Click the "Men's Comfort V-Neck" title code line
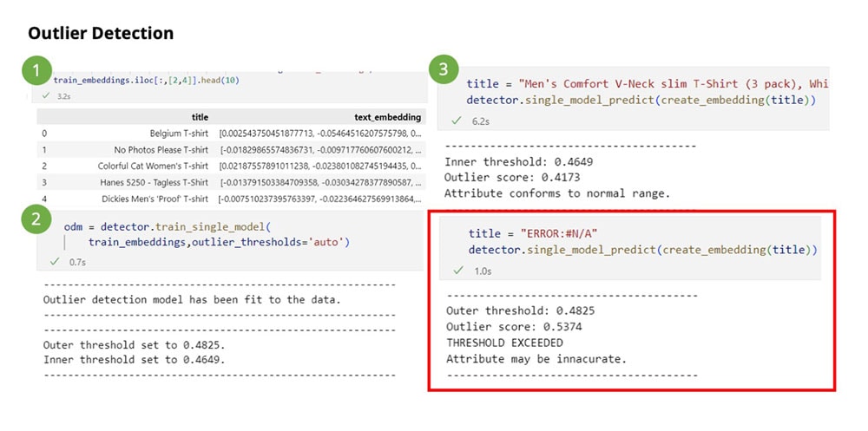 (x=647, y=84)
